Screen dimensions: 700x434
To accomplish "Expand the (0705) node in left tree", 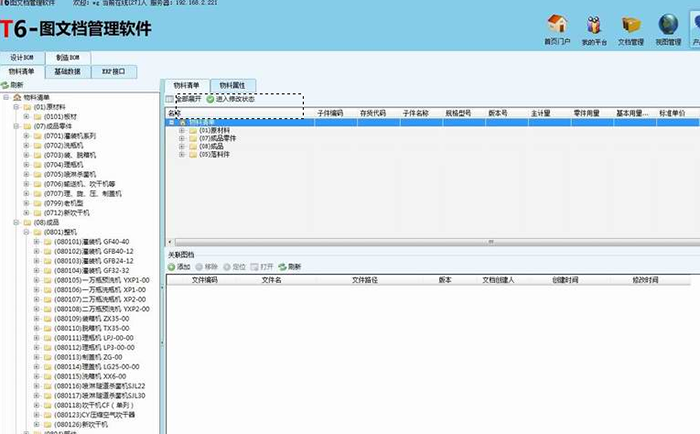I will pos(27,174).
